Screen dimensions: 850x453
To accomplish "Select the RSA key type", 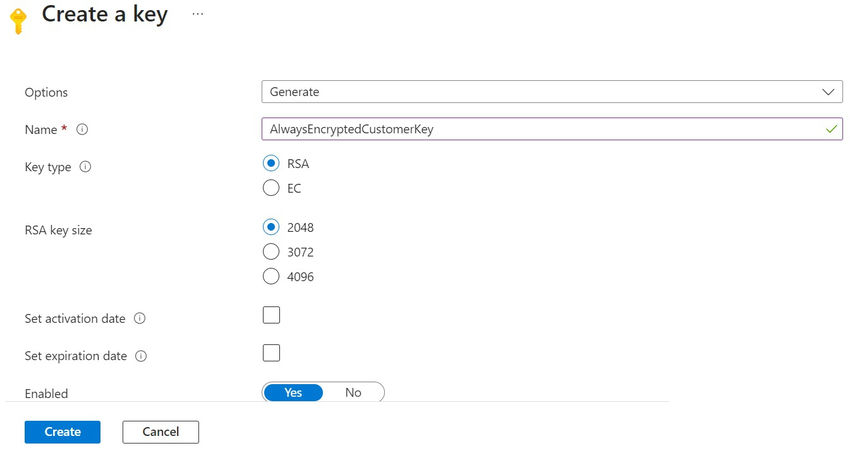I will tap(271, 164).
